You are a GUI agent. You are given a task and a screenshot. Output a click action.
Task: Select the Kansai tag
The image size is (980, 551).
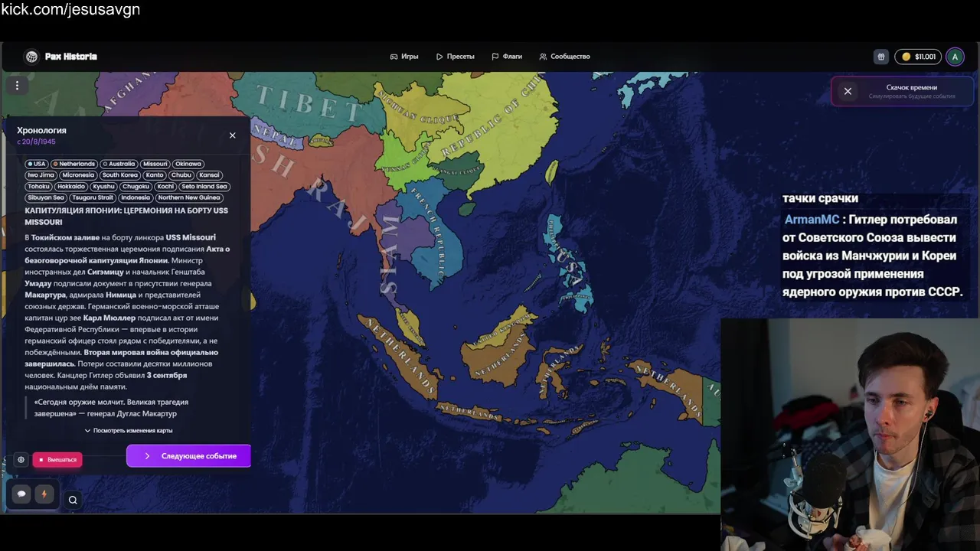click(209, 175)
